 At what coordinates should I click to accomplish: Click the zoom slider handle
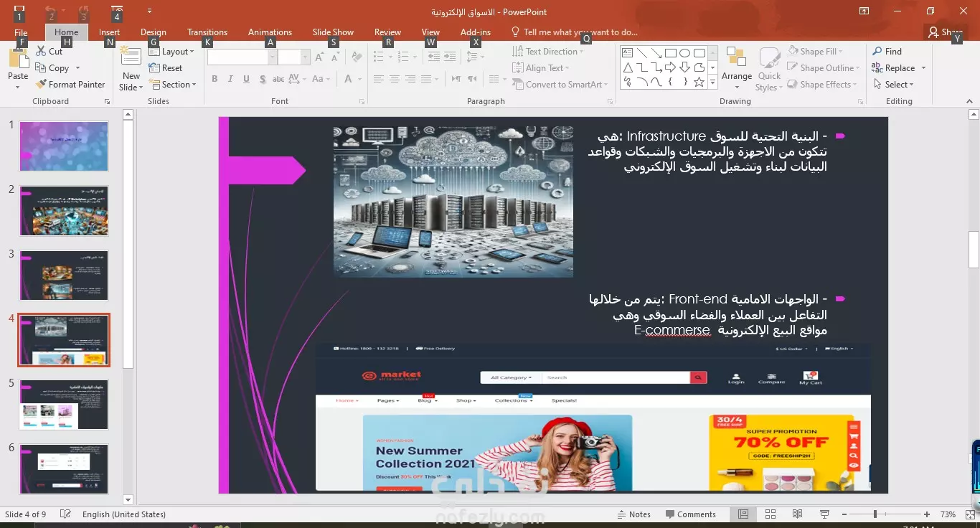point(875,514)
